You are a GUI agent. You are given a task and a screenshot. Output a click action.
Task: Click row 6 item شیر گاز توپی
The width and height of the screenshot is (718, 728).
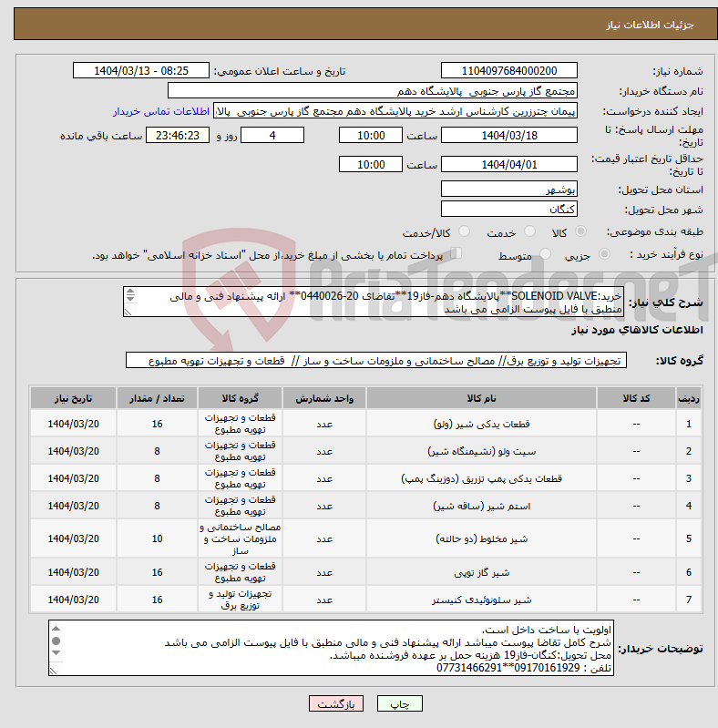click(x=482, y=572)
